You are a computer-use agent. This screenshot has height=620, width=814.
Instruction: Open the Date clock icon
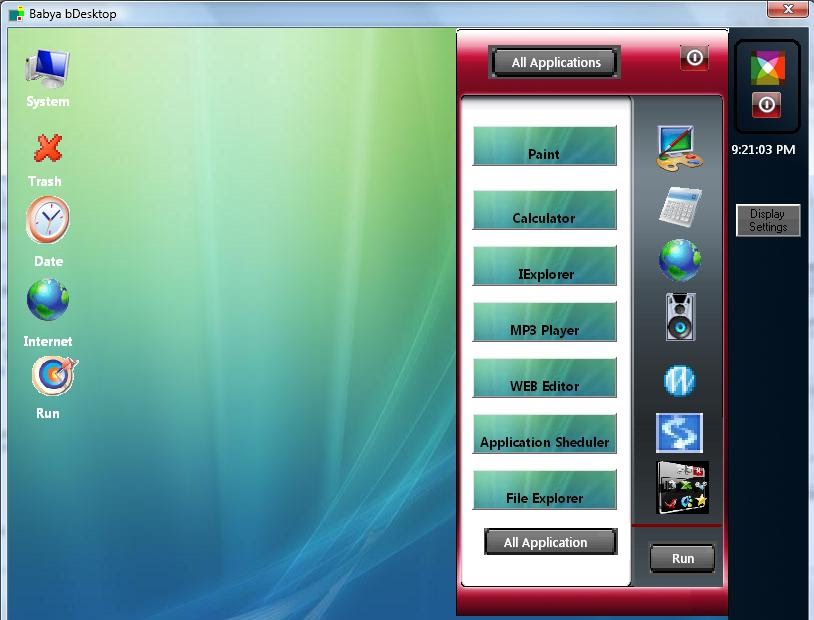point(48,220)
